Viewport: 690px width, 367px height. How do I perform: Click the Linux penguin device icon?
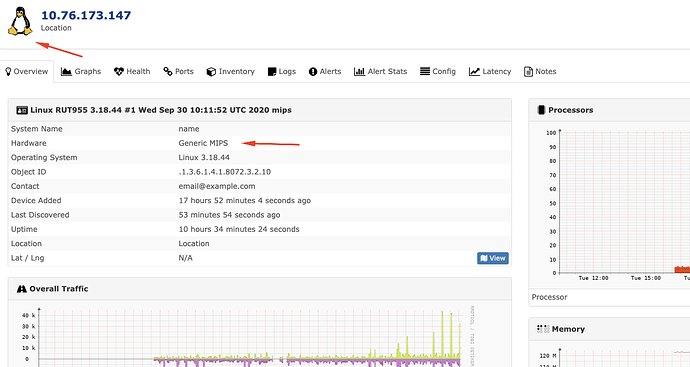click(x=20, y=21)
